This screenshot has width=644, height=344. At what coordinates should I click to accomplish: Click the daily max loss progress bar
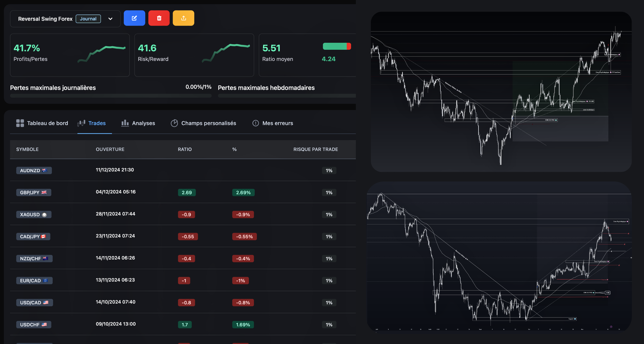click(111, 96)
